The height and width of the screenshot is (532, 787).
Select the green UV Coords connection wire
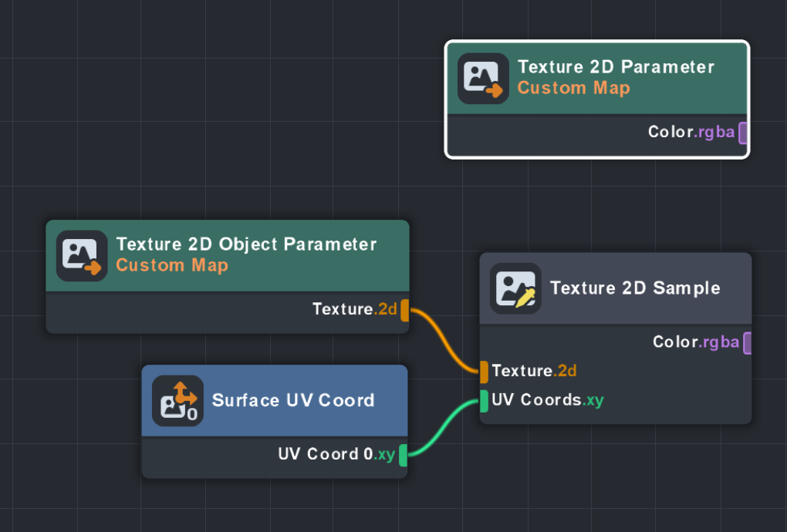coord(441,429)
